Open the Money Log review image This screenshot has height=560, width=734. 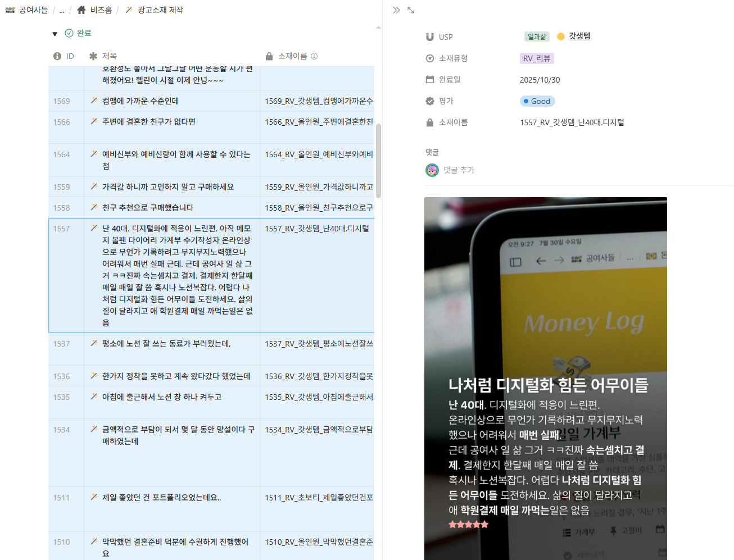546,379
